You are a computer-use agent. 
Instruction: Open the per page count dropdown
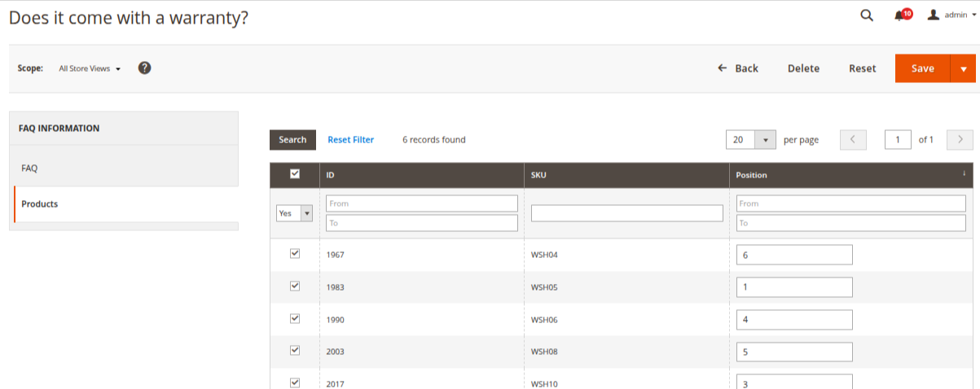point(765,140)
